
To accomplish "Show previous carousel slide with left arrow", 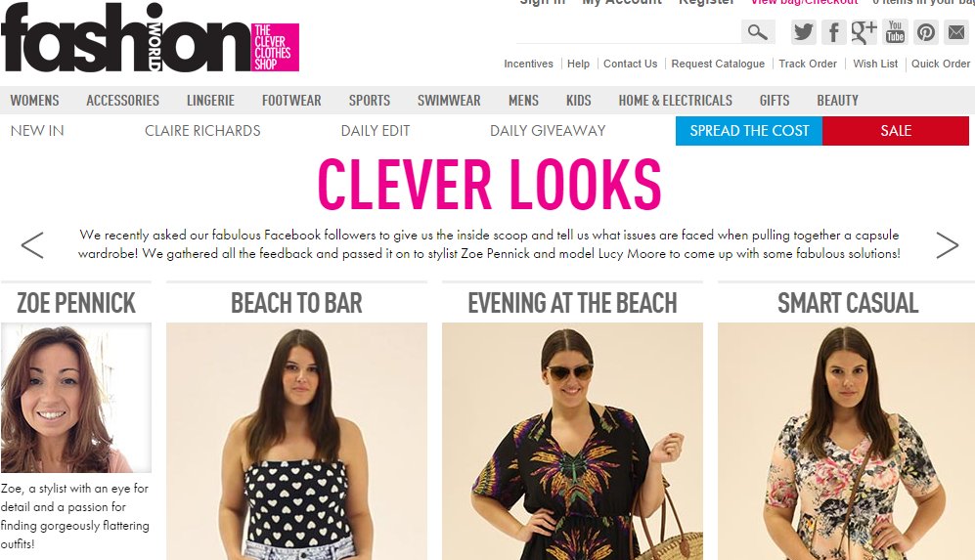I will (32, 245).
